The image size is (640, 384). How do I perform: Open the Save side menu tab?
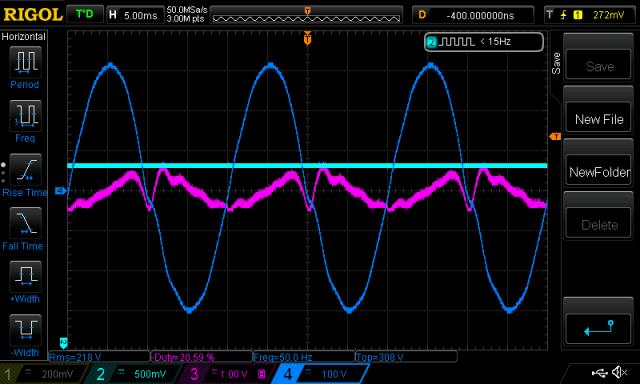[x=556, y=63]
